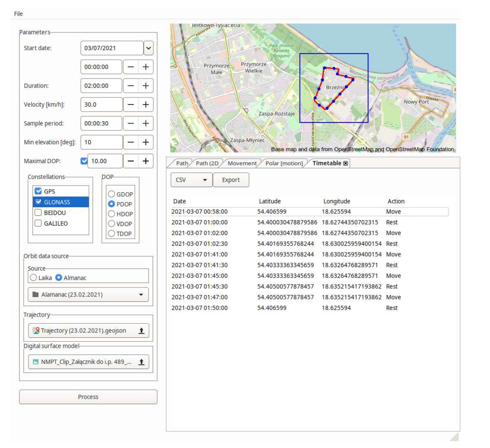Image resolution: width=490 pixels, height=448 pixels.
Task: Close the Timetable tab with X icon
Action: point(345,163)
